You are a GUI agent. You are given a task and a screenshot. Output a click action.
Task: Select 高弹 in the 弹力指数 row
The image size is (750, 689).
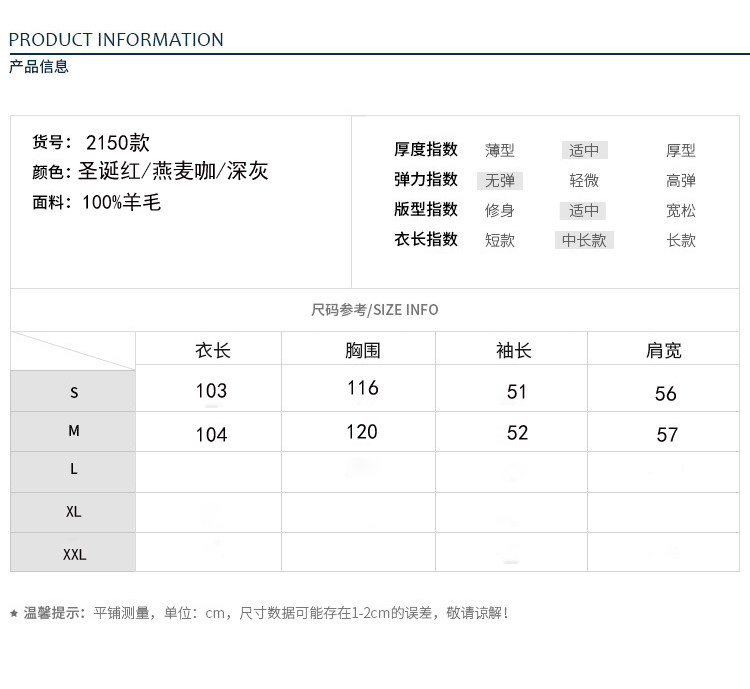pyautogui.click(x=680, y=181)
